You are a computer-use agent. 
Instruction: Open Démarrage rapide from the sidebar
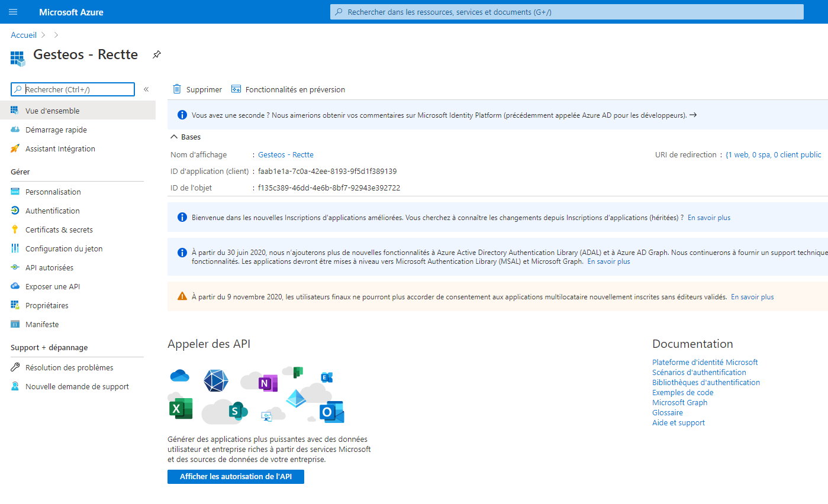coord(56,130)
